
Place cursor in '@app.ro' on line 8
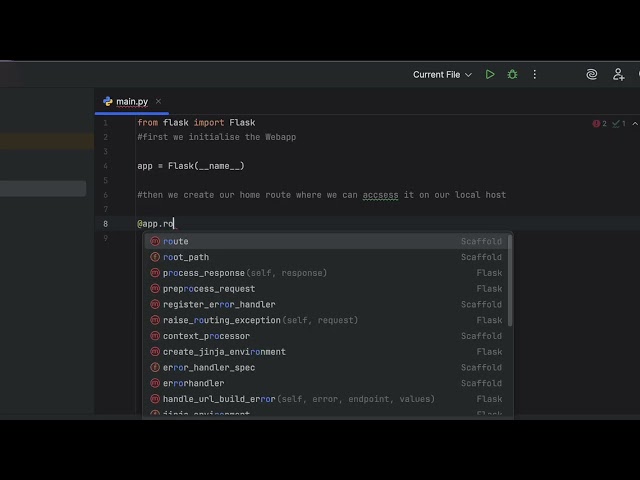click(156, 224)
